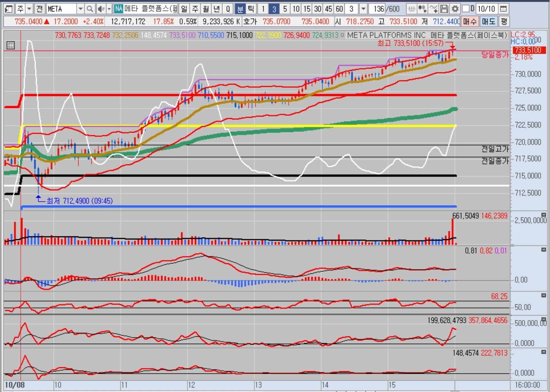The image size is (550, 392).
Task: Open chart settings gear icon
Action: click(455, 8)
